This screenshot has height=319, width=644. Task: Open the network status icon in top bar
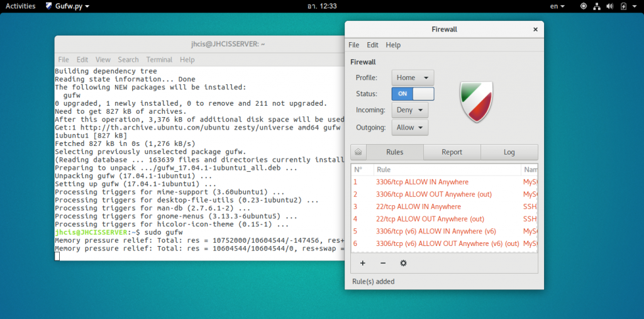pos(596,6)
